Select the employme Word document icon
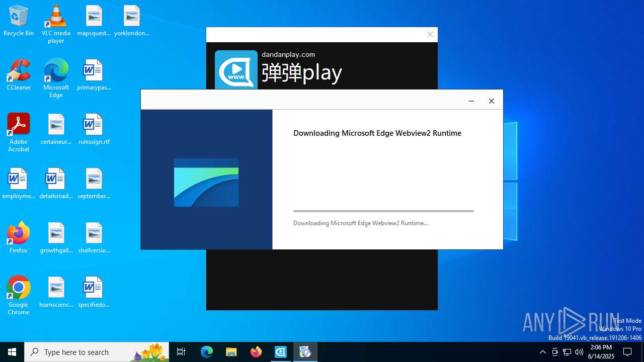Screen dimensions: 644x362 pos(19,184)
